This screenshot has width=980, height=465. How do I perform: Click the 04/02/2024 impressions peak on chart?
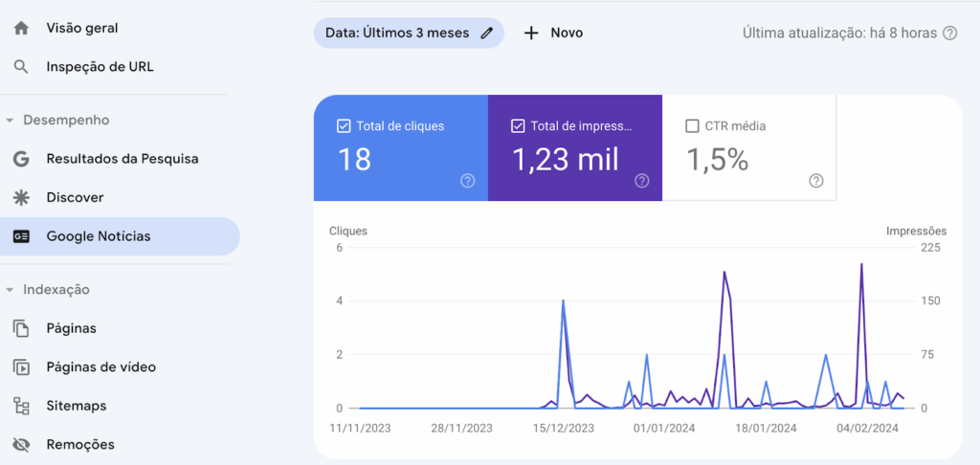pos(861,265)
